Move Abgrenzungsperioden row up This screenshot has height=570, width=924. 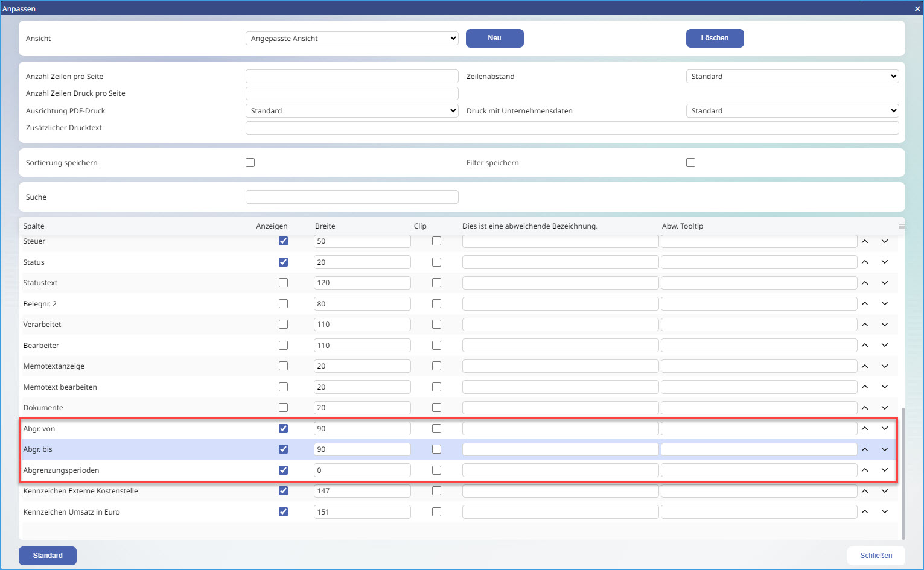tap(865, 470)
